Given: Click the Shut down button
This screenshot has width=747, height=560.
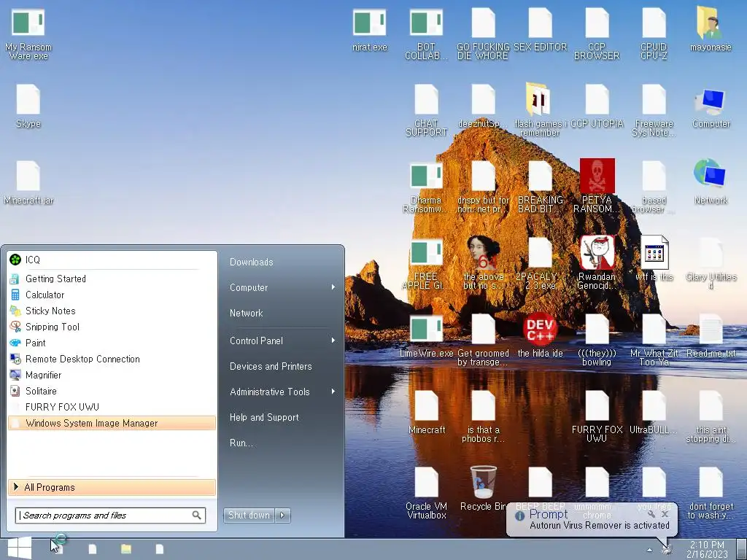Looking at the screenshot, I should pos(249,516).
